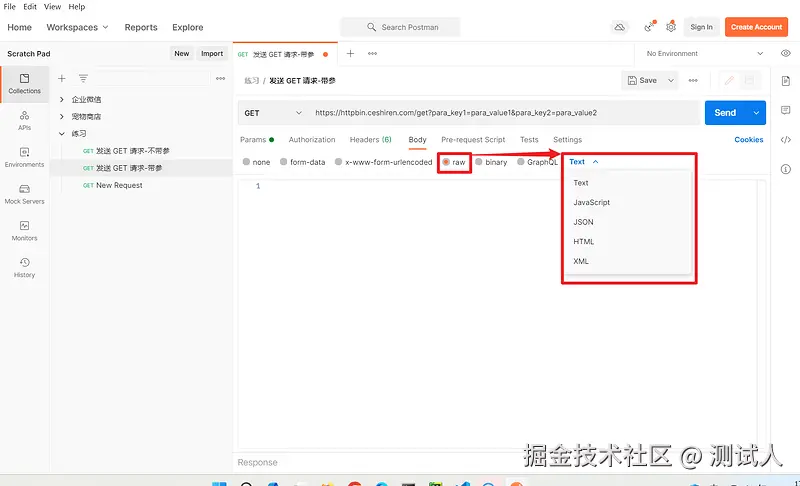Select the GraphQL body radio option

click(x=520, y=162)
